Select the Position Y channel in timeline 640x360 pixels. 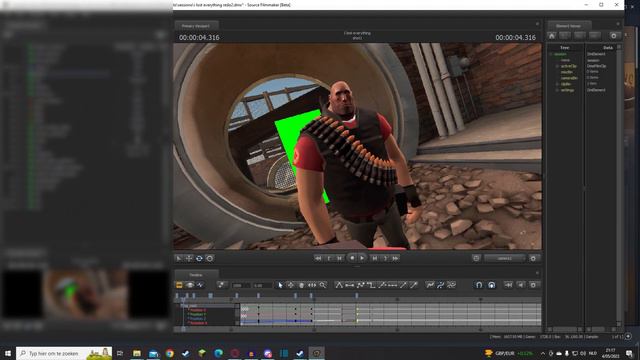coord(198,314)
